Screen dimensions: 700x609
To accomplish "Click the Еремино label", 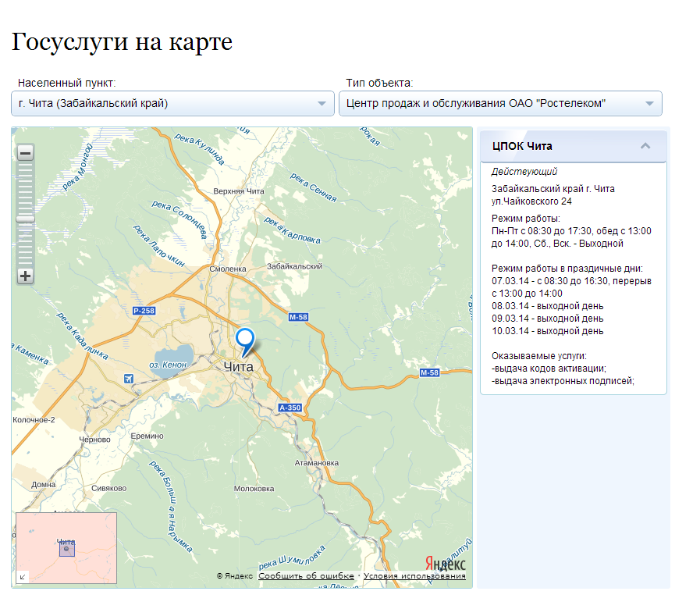I will pos(147,436).
